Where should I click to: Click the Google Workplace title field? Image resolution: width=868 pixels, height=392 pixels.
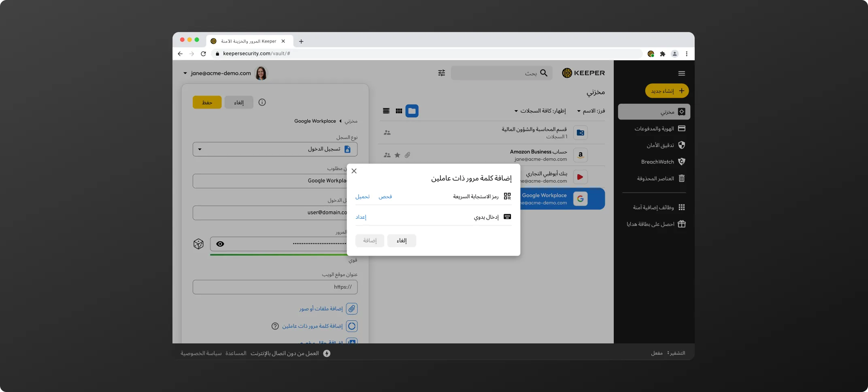[270, 181]
